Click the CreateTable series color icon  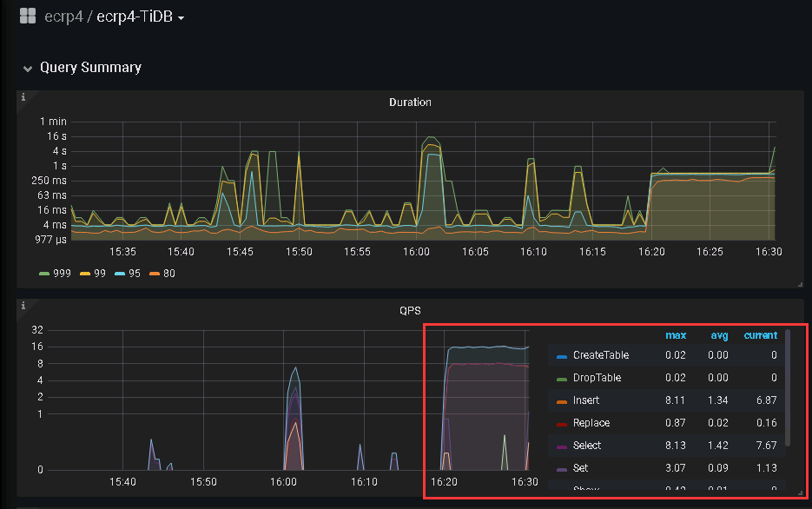(x=561, y=356)
